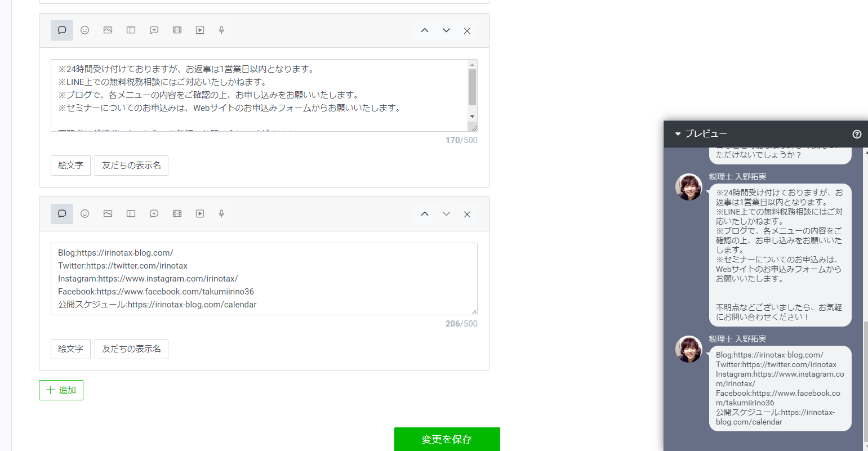Click the 公開スケジュール URL line in textarea
The width and height of the screenshot is (868, 451).
click(157, 305)
